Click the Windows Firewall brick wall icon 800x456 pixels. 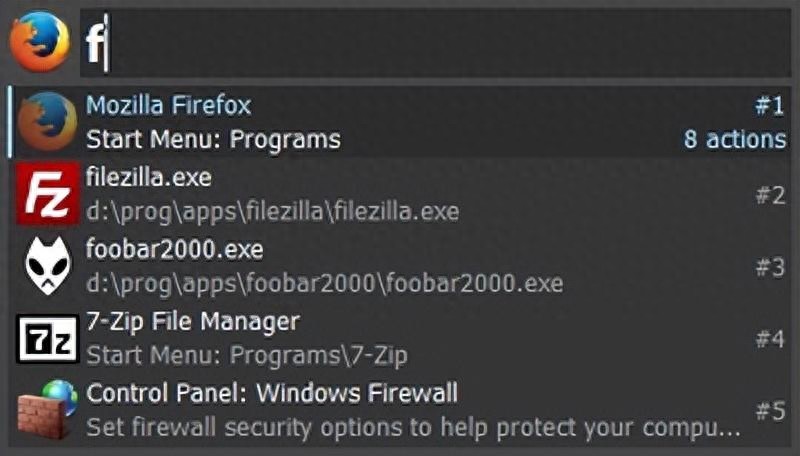47,410
